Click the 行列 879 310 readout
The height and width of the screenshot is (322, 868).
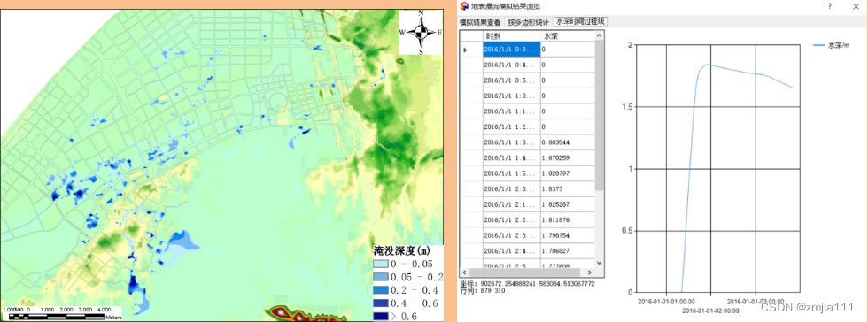(x=483, y=290)
